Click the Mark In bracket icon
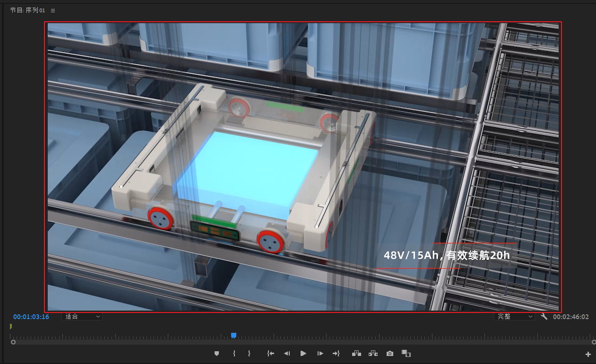This screenshot has height=364, width=596. 234,353
